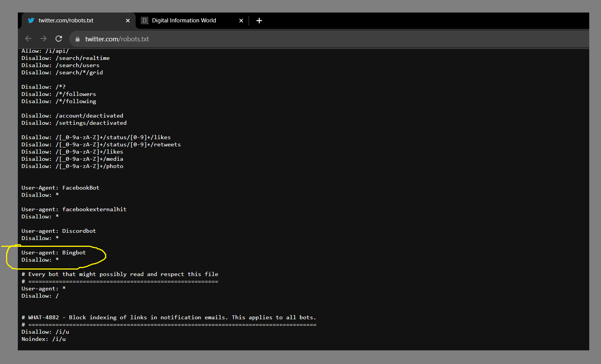This screenshot has height=364, width=601.
Task: Click 'Disallow: /*/following' line
Action: (x=59, y=101)
